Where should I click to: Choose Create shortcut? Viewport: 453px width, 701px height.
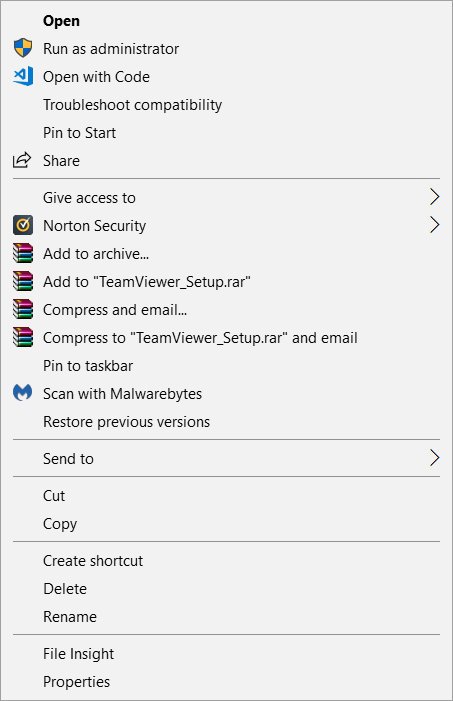click(x=226, y=561)
